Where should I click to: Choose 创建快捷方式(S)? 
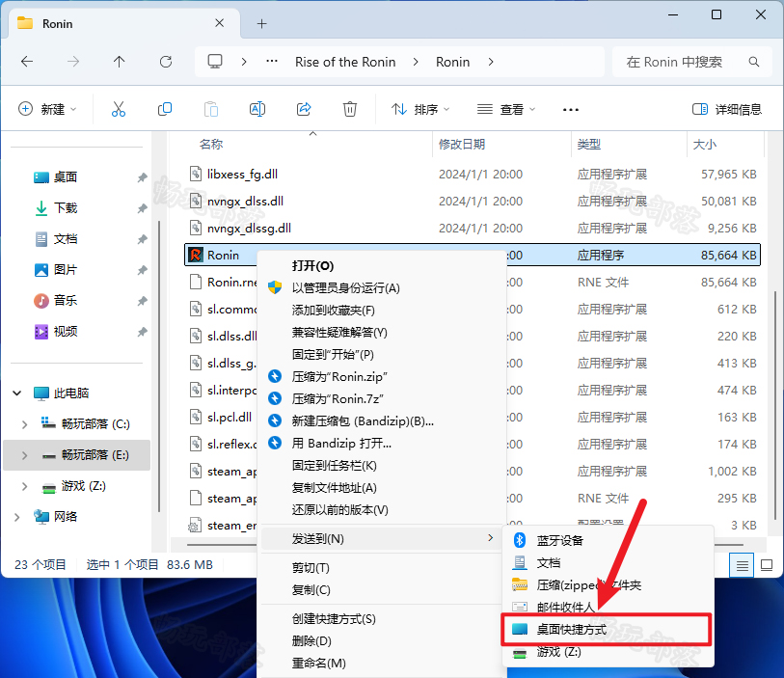click(381, 619)
